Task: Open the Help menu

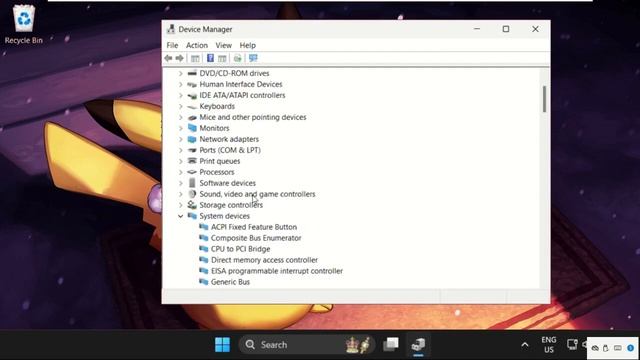Action: point(247,45)
